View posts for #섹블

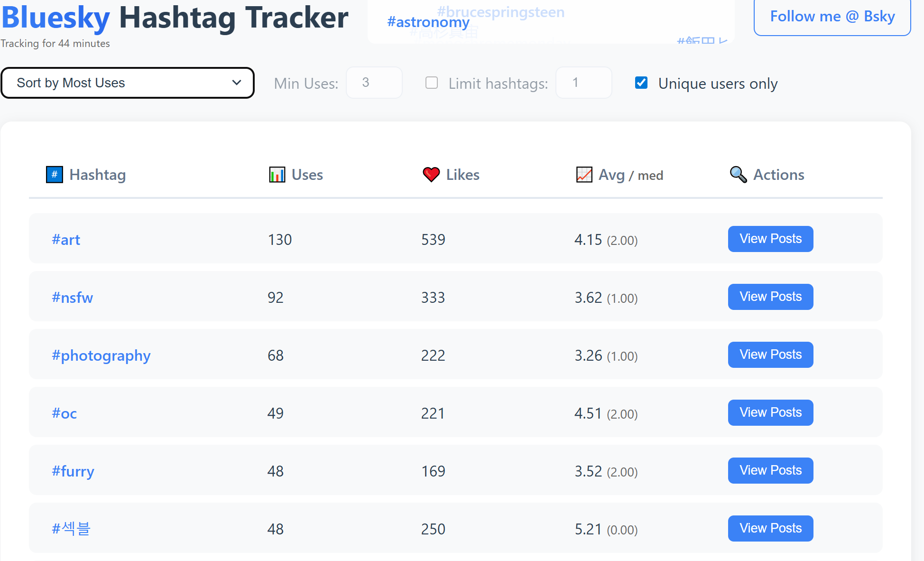(x=771, y=528)
